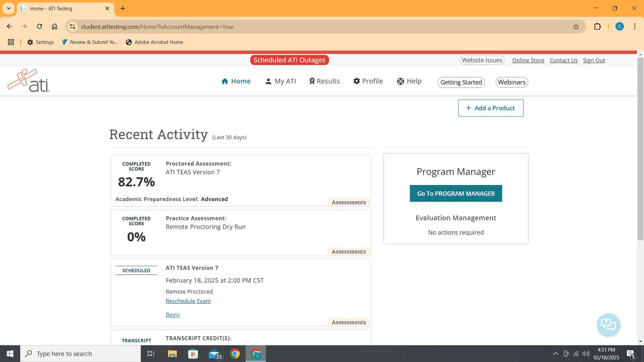The image size is (644, 362).
Task: Click the ATI logo in the header
Action: click(29, 81)
